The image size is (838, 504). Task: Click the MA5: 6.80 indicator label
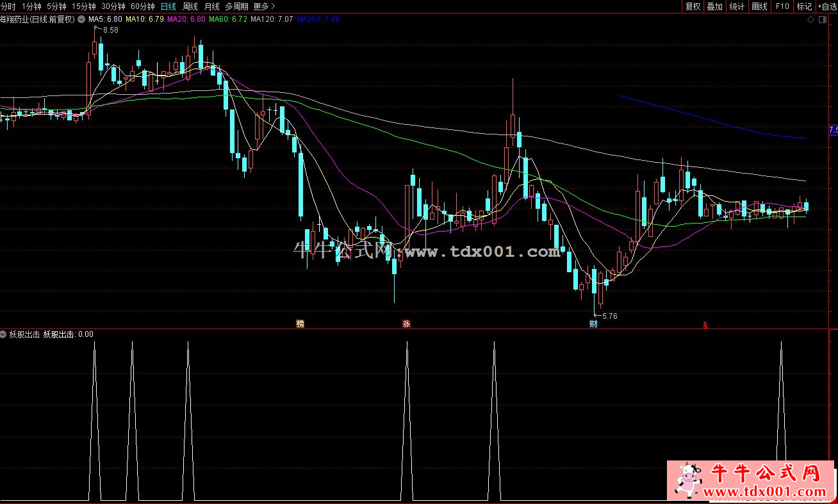(x=105, y=19)
